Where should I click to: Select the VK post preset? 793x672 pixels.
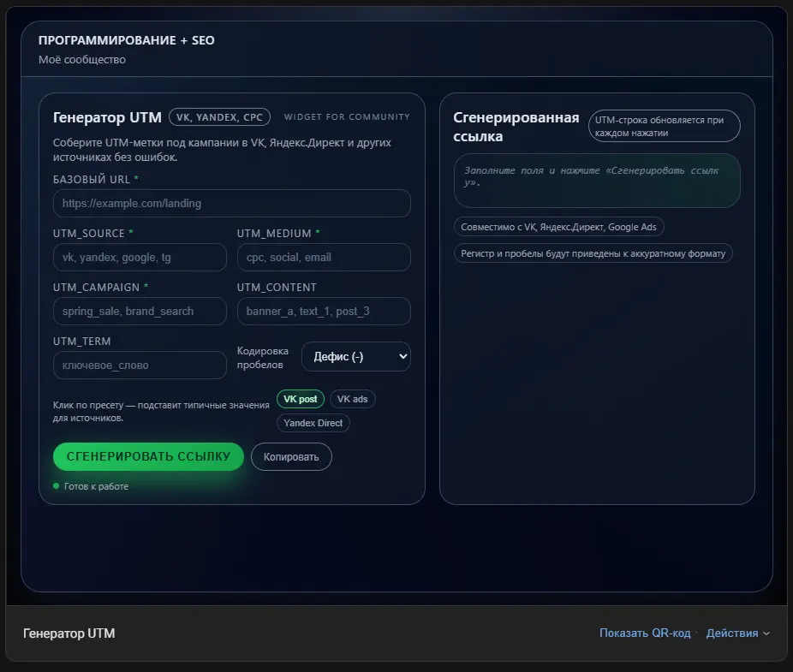click(x=300, y=400)
